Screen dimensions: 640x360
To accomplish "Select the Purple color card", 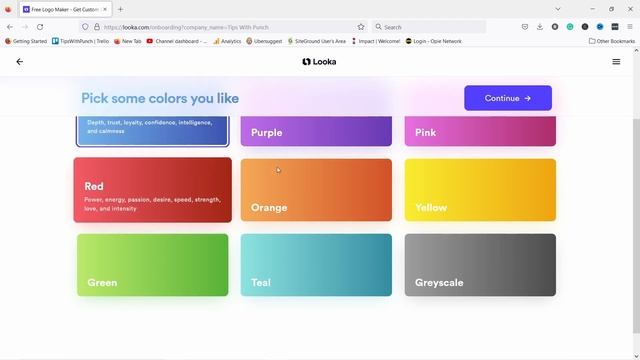I will [x=316, y=131].
